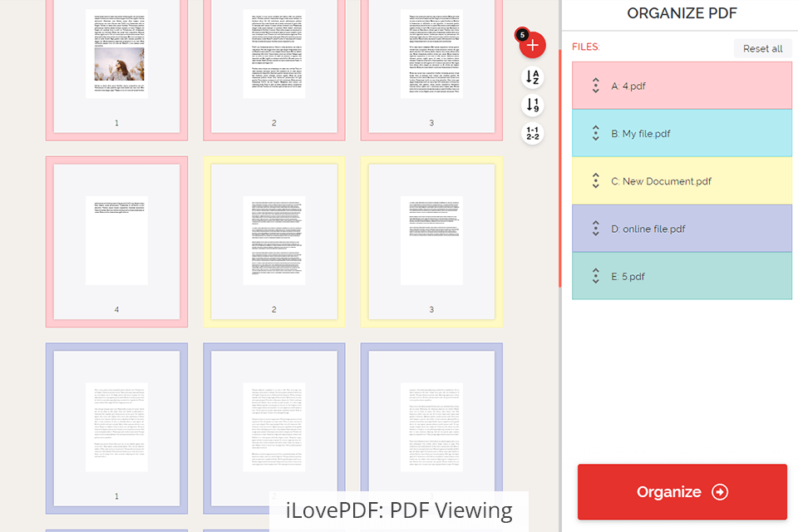Select yellow page 3 thumbnail
The width and height of the screenshot is (798, 532).
click(x=431, y=242)
